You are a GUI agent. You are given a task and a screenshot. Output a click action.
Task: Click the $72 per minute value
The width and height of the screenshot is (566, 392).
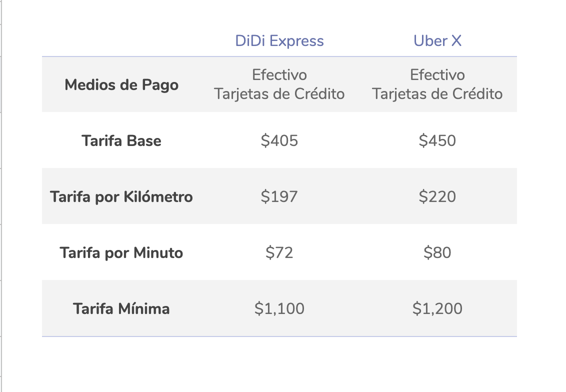279,252
